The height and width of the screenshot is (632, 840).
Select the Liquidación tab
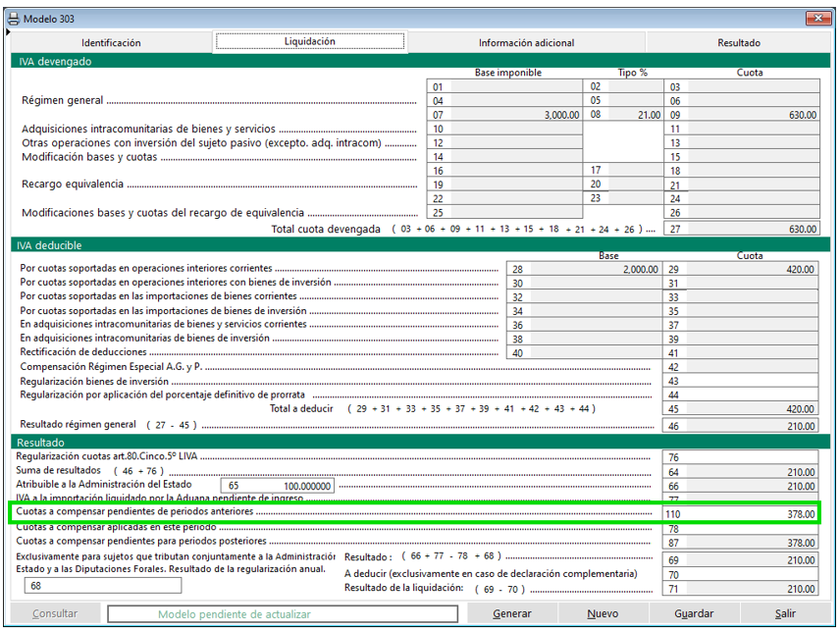tap(310, 41)
